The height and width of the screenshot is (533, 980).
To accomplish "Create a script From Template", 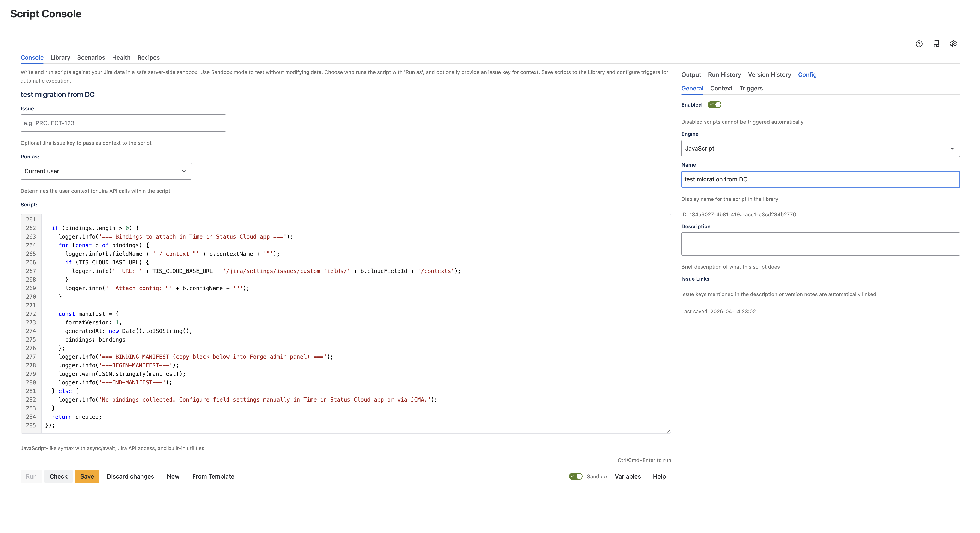I will click(x=213, y=476).
